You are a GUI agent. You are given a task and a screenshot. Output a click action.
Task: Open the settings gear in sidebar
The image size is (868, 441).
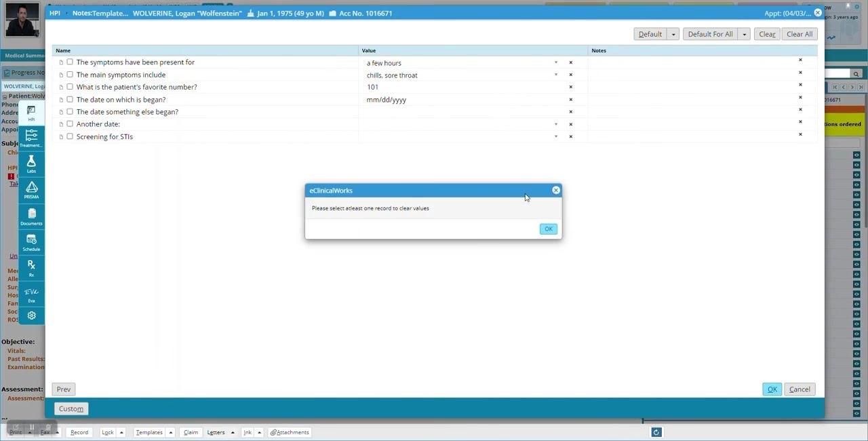(x=31, y=315)
